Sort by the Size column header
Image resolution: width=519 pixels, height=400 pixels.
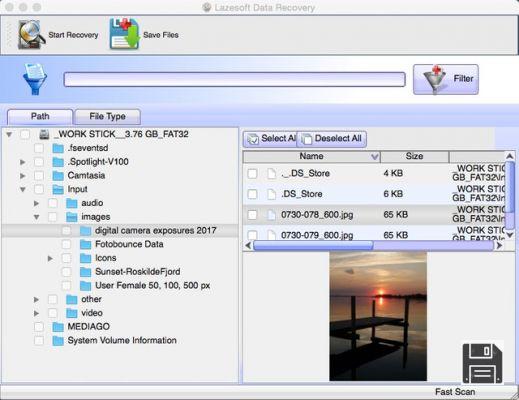415,156
